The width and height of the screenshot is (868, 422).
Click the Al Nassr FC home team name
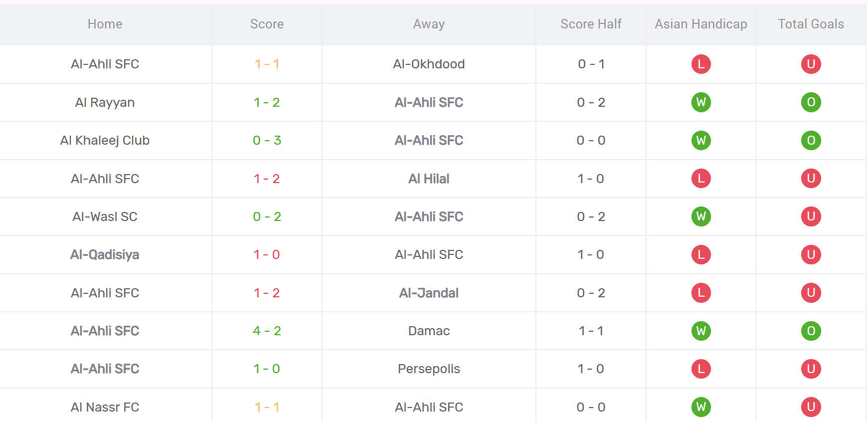[105, 407]
